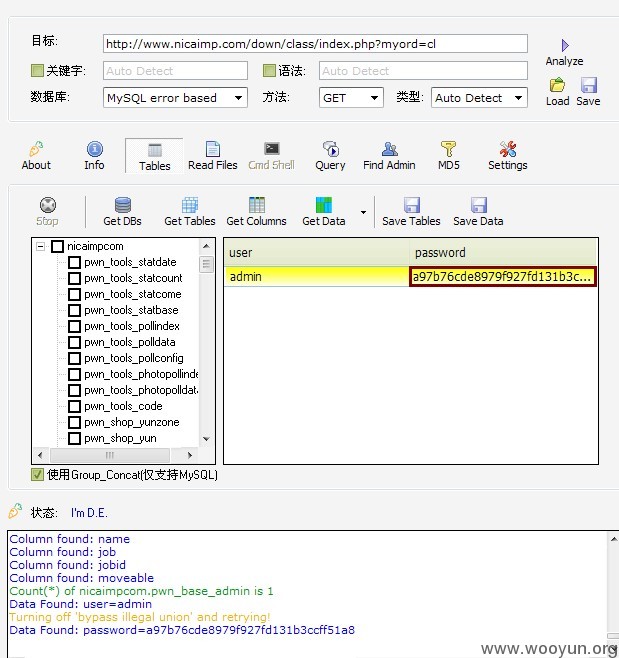This screenshot has height=658, width=619.
Task: Click the 'Turning off bypass illegal union' log line
Action: click(x=139, y=617)
